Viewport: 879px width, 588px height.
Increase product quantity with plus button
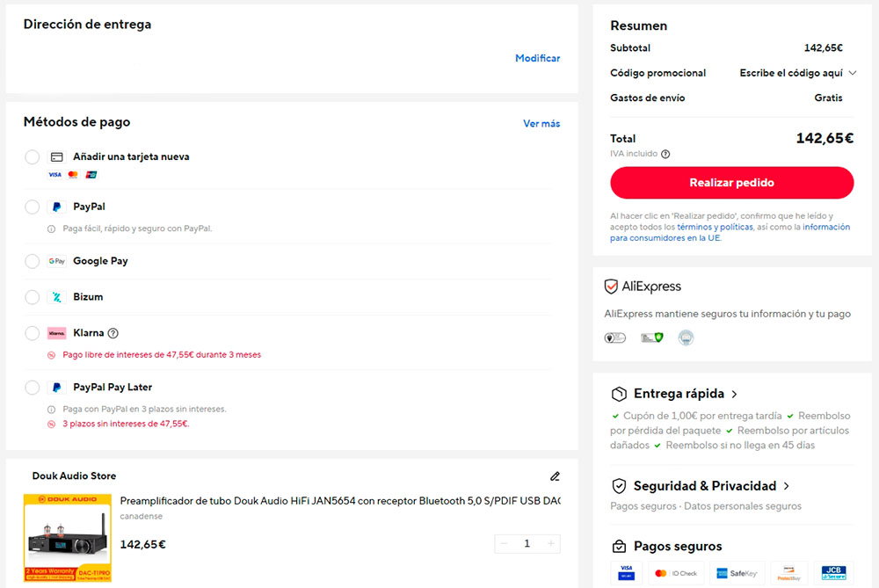[x=551, y=544]
